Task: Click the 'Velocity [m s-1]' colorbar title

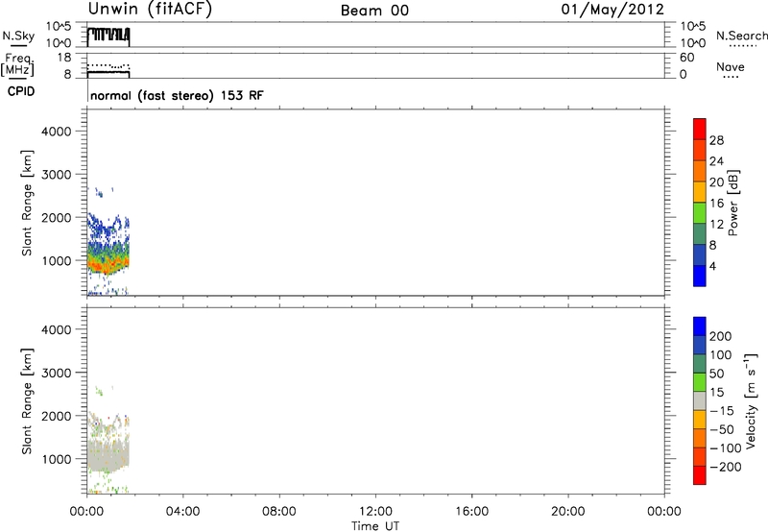Action: [750, 400]
